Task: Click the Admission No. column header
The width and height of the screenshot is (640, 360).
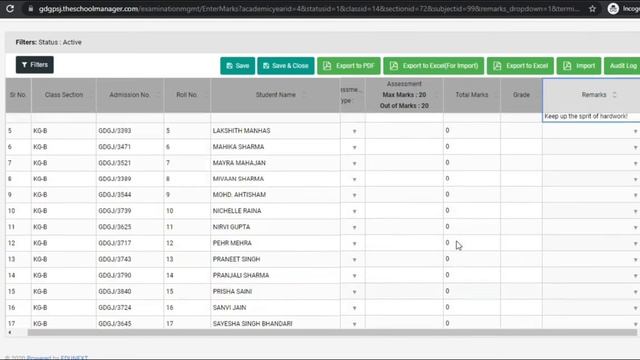Action: coord(130,95)
